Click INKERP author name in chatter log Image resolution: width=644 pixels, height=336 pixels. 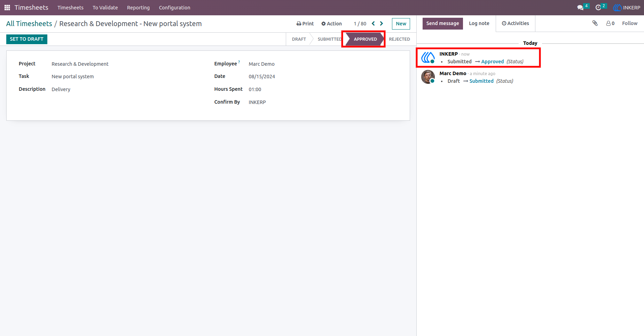(448, 54)
